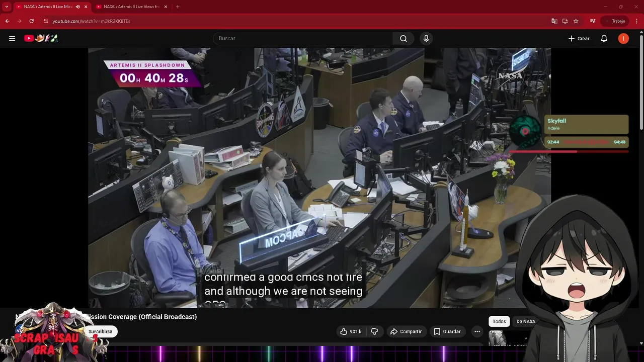Close the Artemis II Live Views tab

[x=166, y=7]
